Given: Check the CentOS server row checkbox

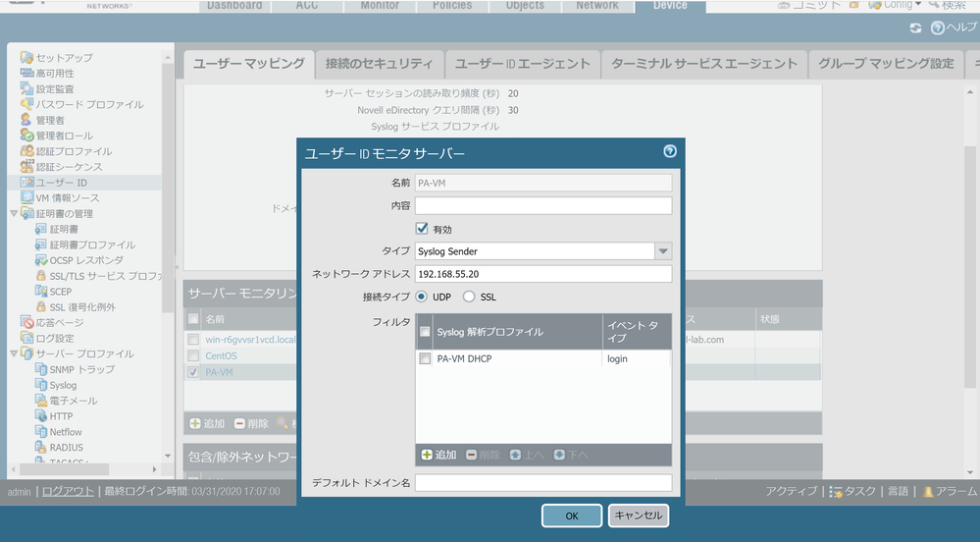Looking at the screenshot, I should [x=193, y=355].
